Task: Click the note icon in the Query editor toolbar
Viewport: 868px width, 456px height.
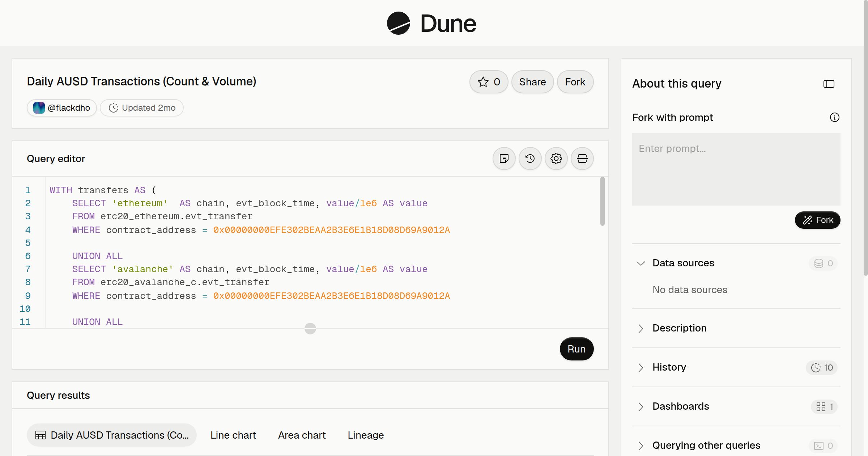Action: coord(504,159)
